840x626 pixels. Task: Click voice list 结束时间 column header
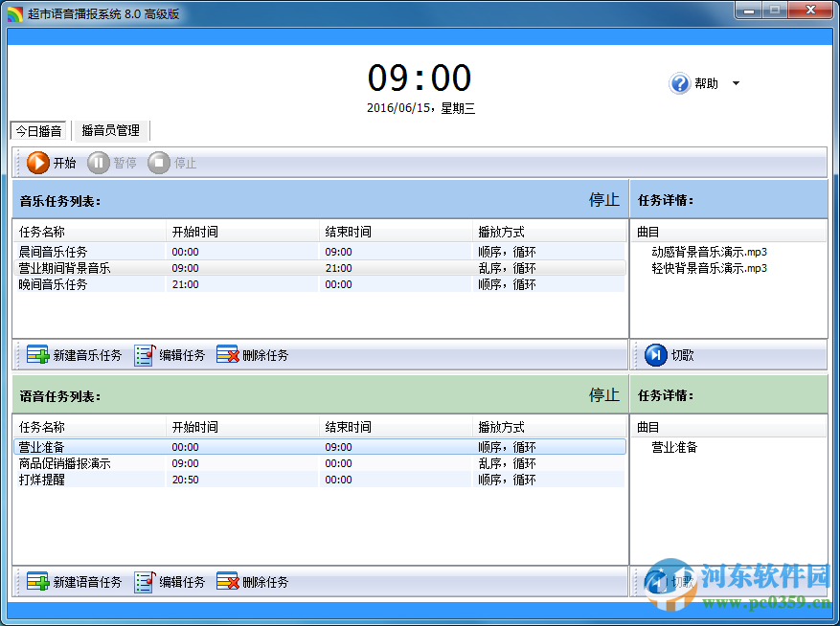point(396,427)
